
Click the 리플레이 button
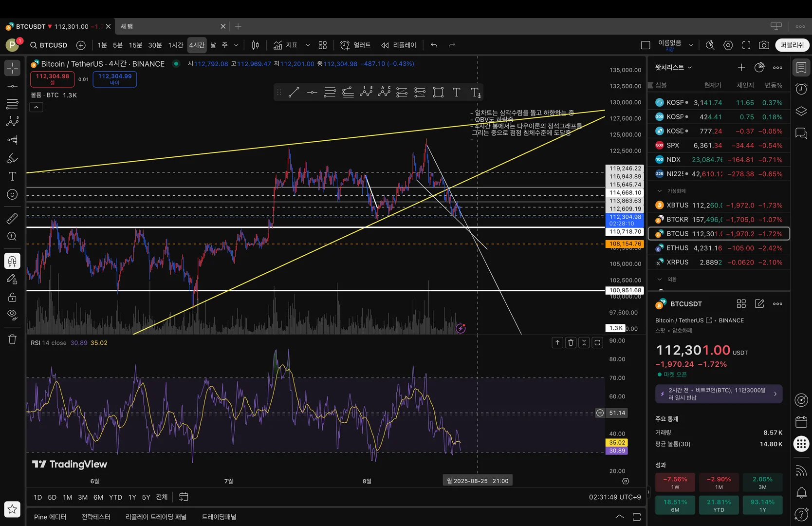(x=399, y=45)
